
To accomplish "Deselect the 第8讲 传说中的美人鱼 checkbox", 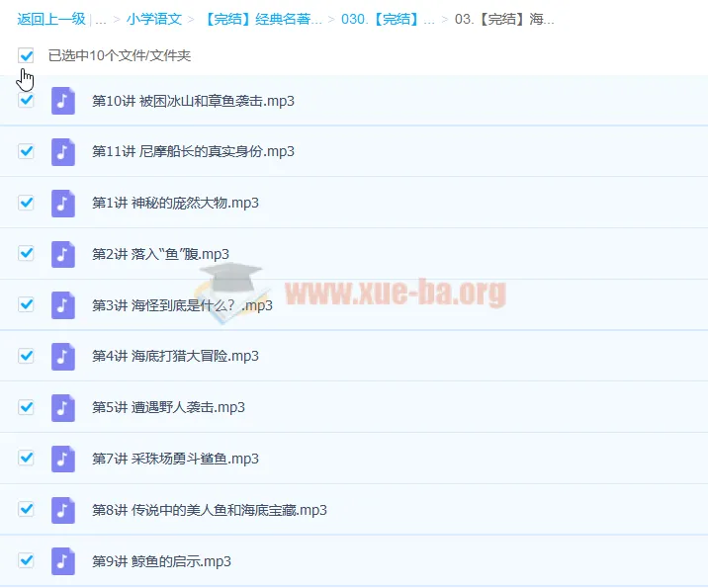I will (x=27, y=509).
